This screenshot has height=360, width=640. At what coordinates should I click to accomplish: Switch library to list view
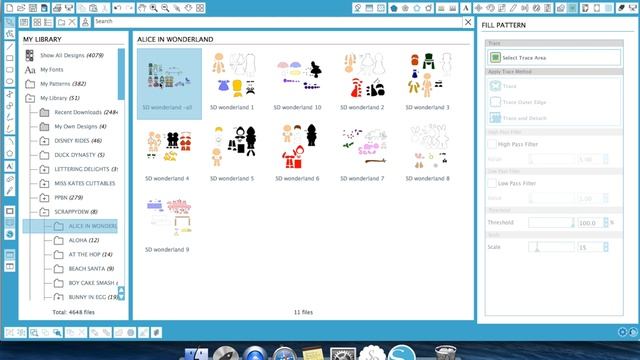click(48, 22)
